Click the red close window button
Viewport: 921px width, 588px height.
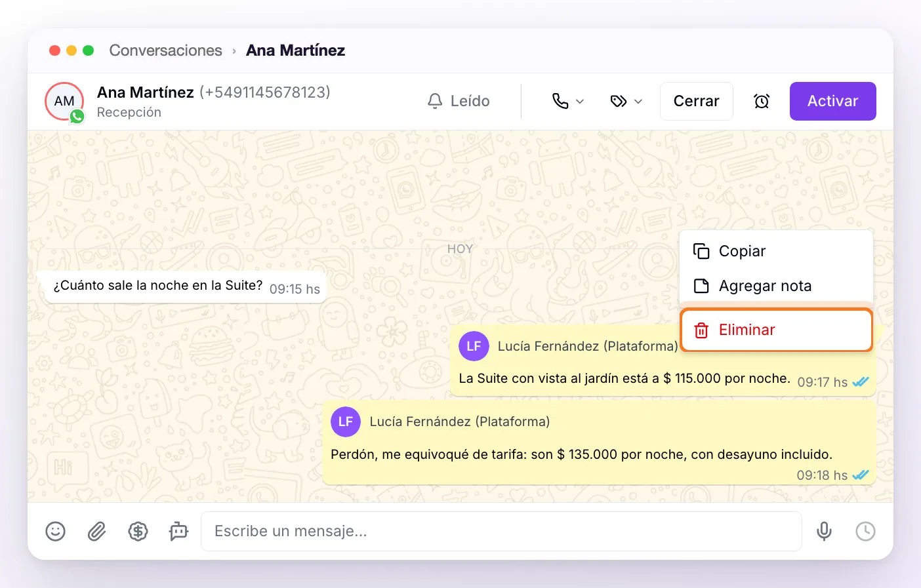pos(55,50)
